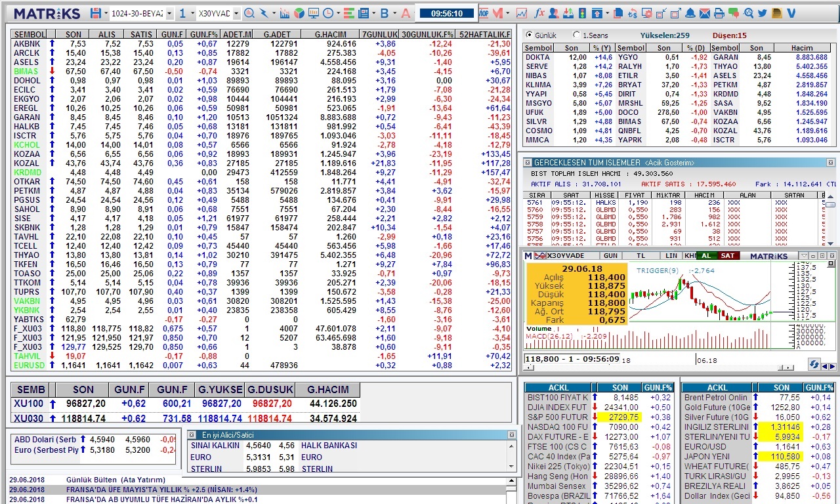The height and width of the screenshot is (504, 840).
Task: Click the alarm bell icon
Action: 690,13
